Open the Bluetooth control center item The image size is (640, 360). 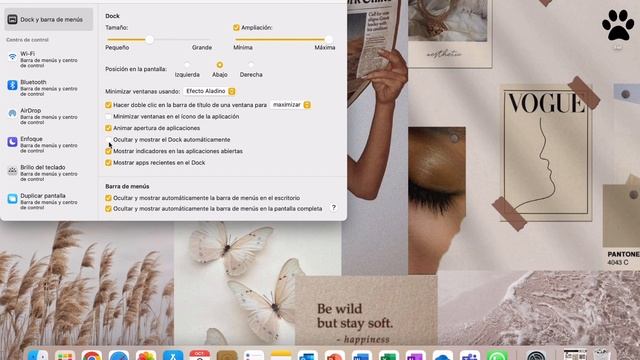[49, 88]
